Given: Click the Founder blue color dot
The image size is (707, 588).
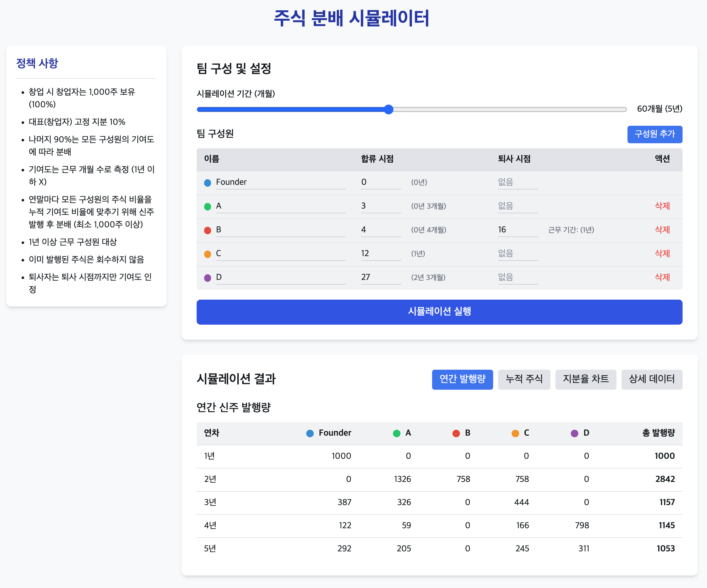Looking at the screenshot, I should (207, 183).
